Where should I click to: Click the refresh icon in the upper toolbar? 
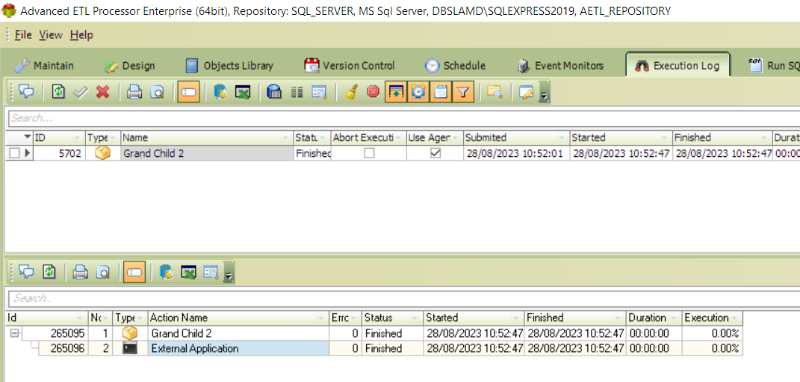(x=59, y=92)
